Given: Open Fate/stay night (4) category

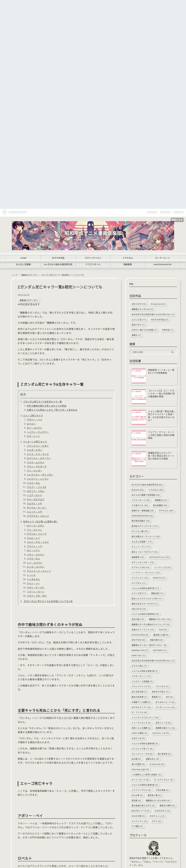Looking at the screenshot, I should [x=140, y=769].
